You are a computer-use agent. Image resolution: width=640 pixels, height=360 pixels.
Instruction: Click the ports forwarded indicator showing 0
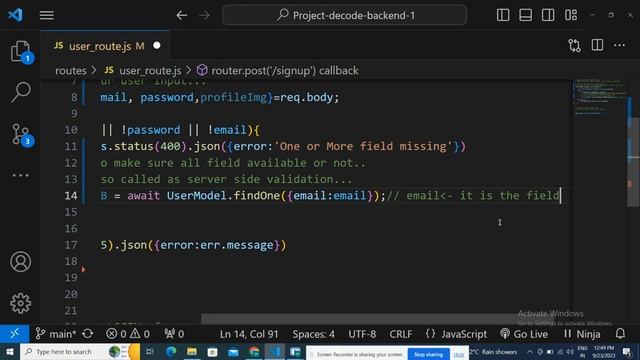(174, 334)
